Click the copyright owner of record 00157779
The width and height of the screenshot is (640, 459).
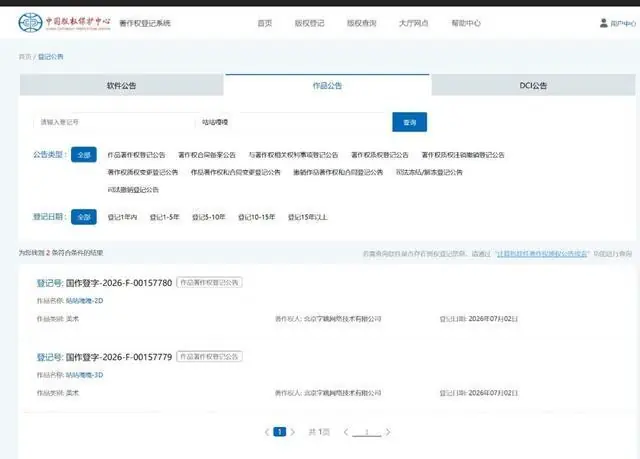click(x=342, y=393)
